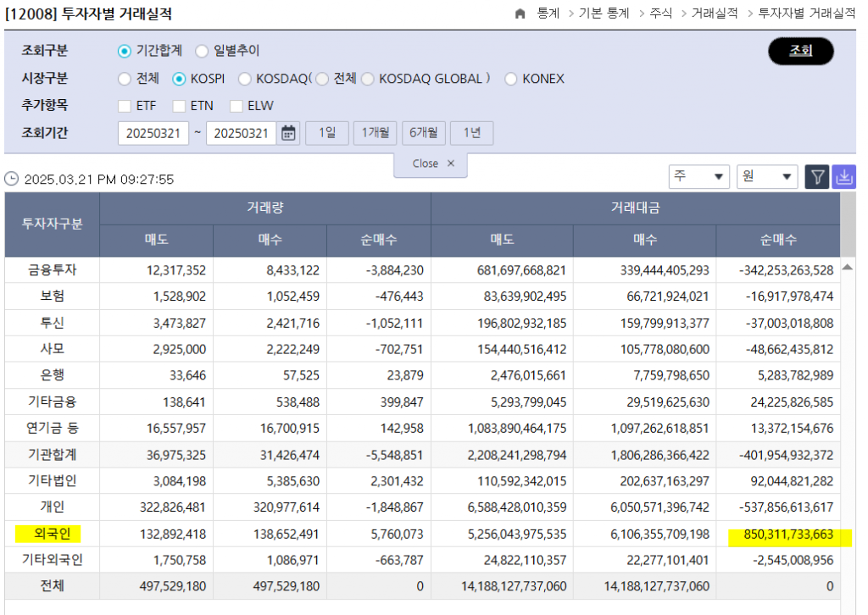The image size is (868, 615).
Task: Select the 일별추이 radio button
Action: click(x=202, y=51)
